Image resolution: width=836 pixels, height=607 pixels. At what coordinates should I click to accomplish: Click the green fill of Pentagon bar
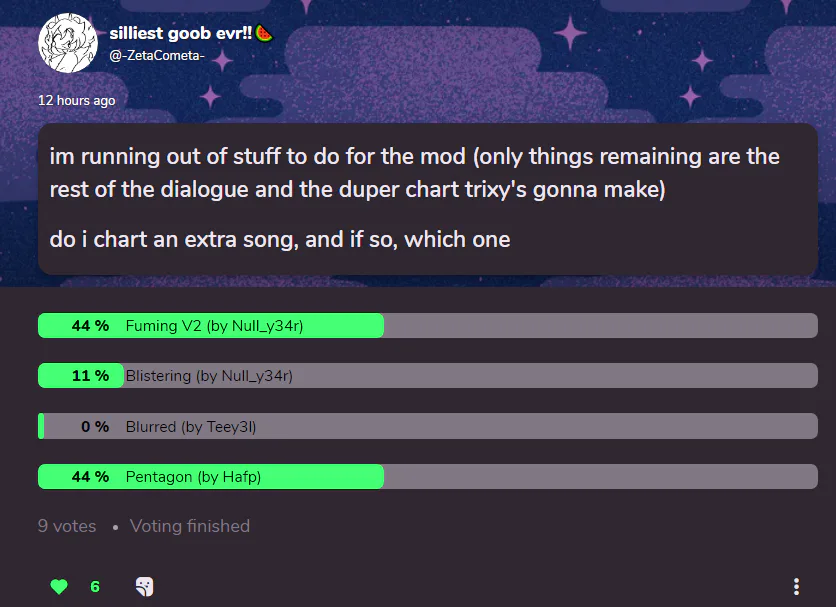coord(211,476)
